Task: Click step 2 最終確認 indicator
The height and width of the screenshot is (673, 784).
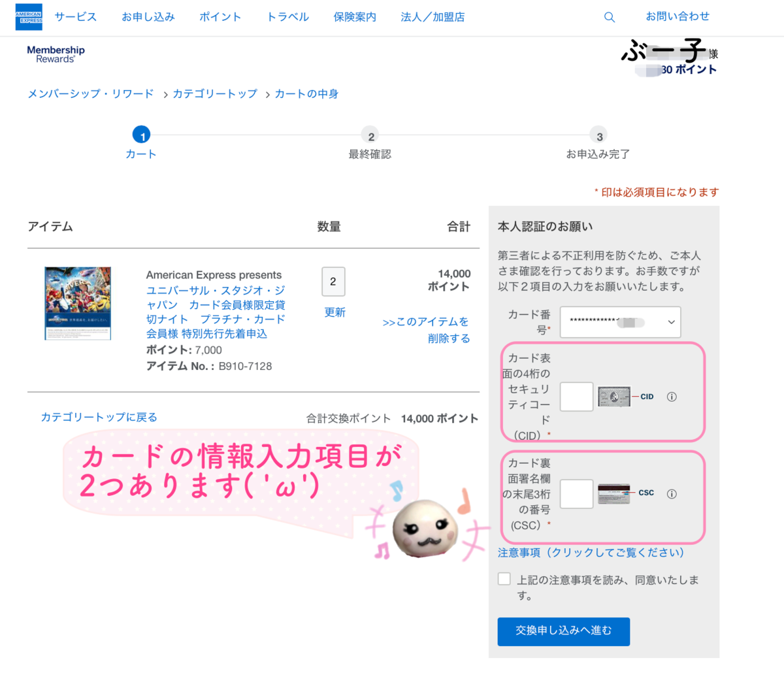Action: [x=370, y=144]
